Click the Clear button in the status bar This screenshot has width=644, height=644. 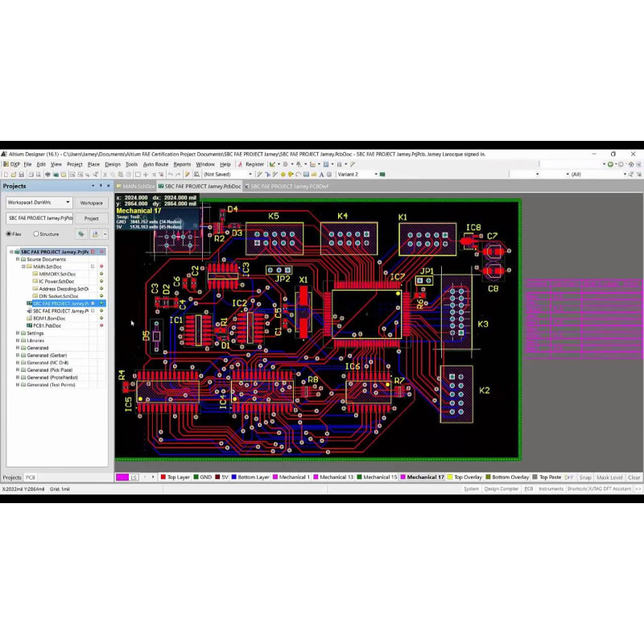point(634,477)
